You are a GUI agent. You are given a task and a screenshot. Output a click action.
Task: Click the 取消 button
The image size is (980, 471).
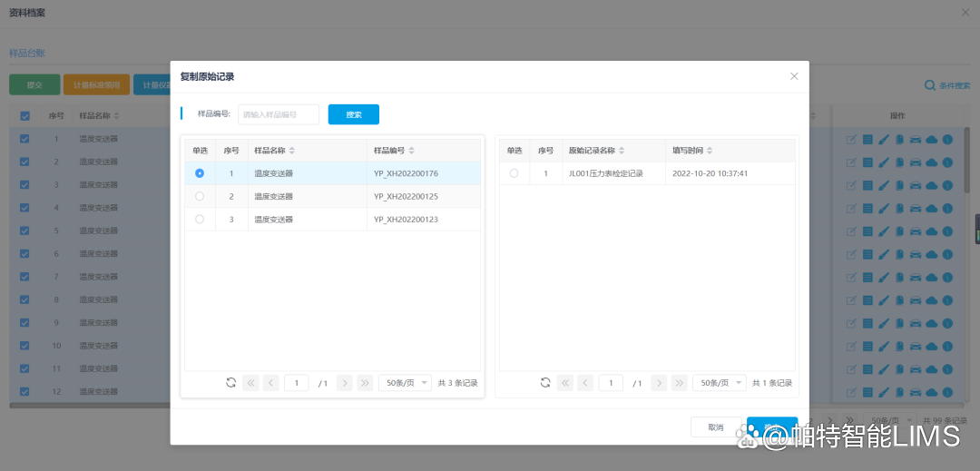[716, 427]
